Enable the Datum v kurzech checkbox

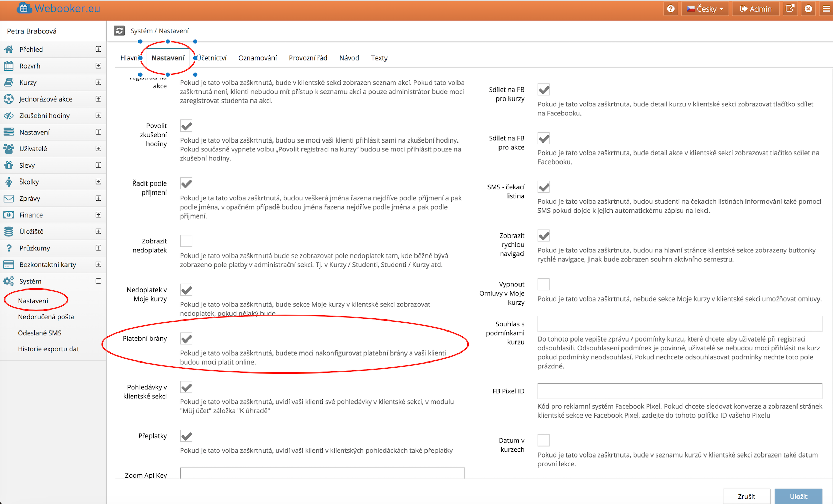[x=544, y=440]
